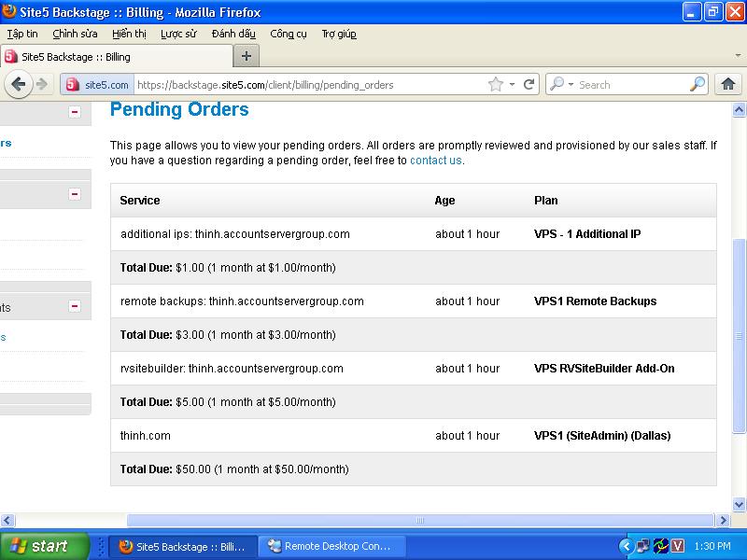
Task: Click rvsitebuilder: thinh.accountservergroup.com cell
Action: (232, 368)
